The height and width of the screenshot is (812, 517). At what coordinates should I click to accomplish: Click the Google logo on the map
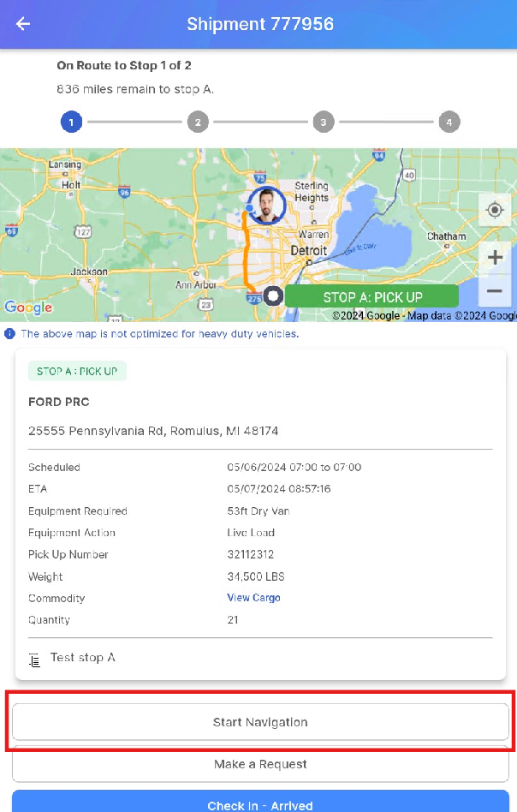tap(28, 307)
